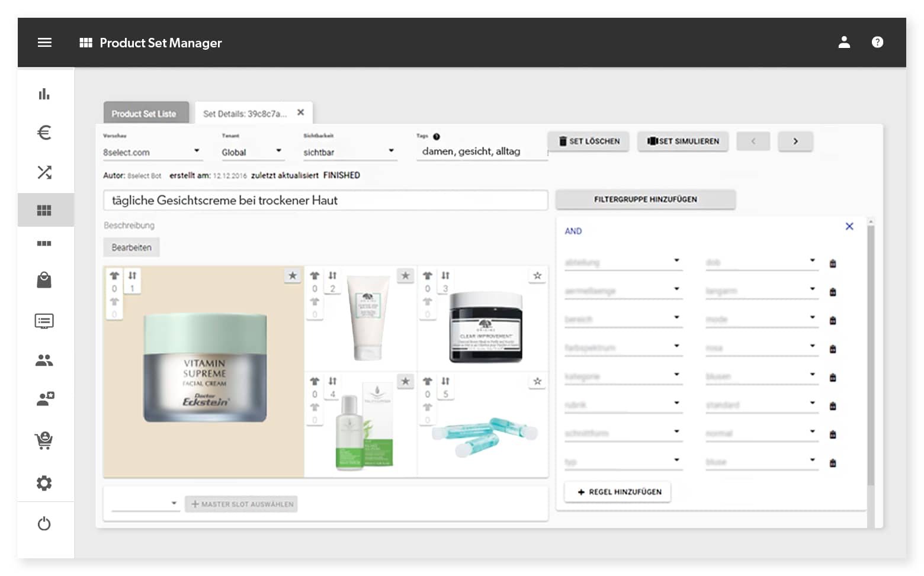The width and height of the screenshot is (924, 576).
Task: Open the user account profile icon
Action: [844, 43]
